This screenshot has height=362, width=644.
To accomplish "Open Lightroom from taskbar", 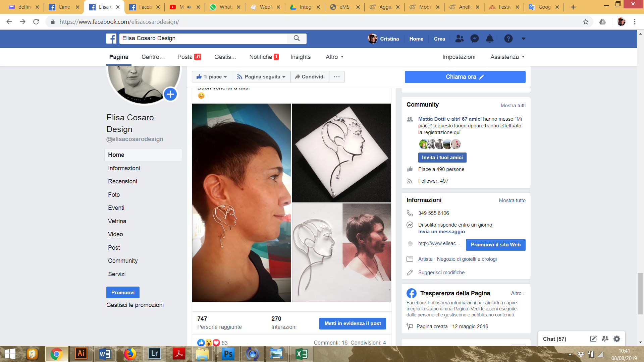I will pos(154,354).
